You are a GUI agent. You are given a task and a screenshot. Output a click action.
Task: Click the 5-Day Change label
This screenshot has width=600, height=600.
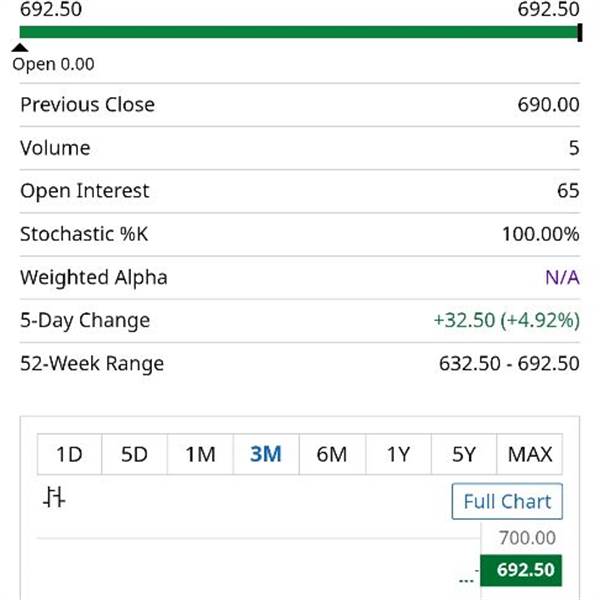[85, 321]
